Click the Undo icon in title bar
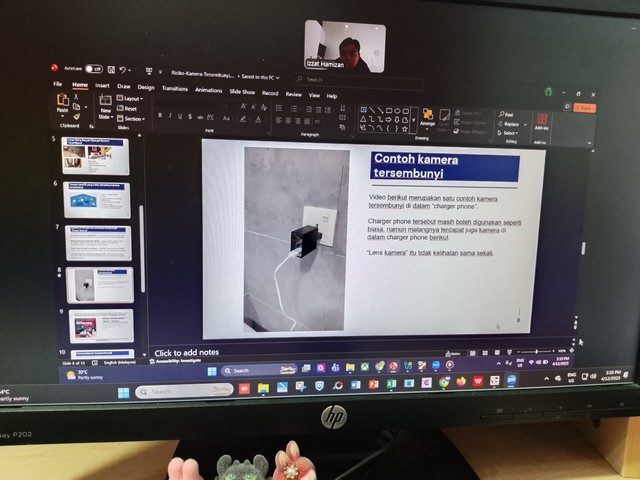Image resolution: width=640 pixels, height=480 pixels. tap(122, 70)
